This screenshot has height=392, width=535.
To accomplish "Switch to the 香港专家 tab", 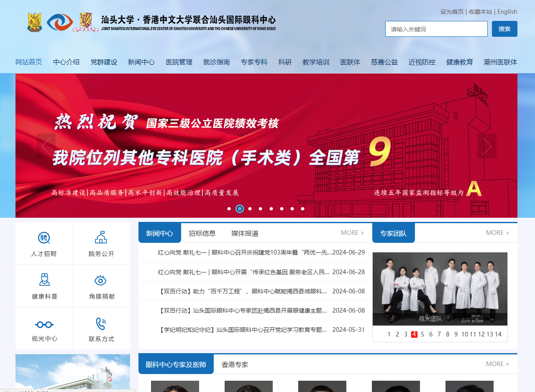I will click(x=235, y=364).
